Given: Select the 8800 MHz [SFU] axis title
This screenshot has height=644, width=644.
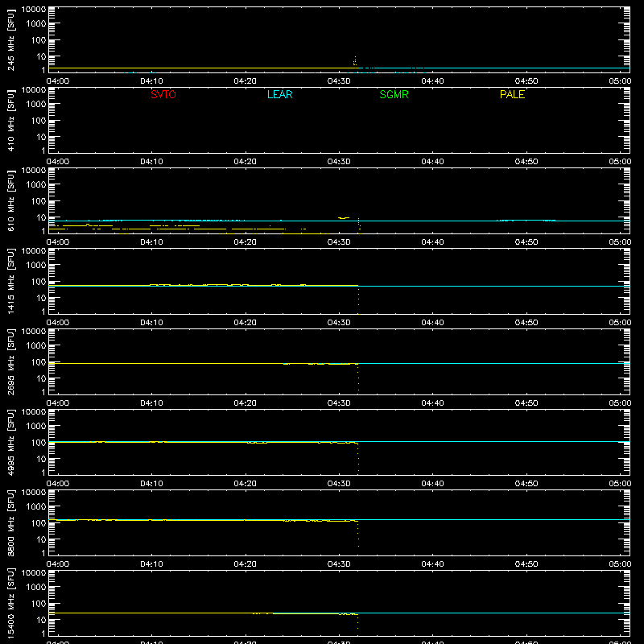Looking at the screenshot, I should (x=10, y=522).
